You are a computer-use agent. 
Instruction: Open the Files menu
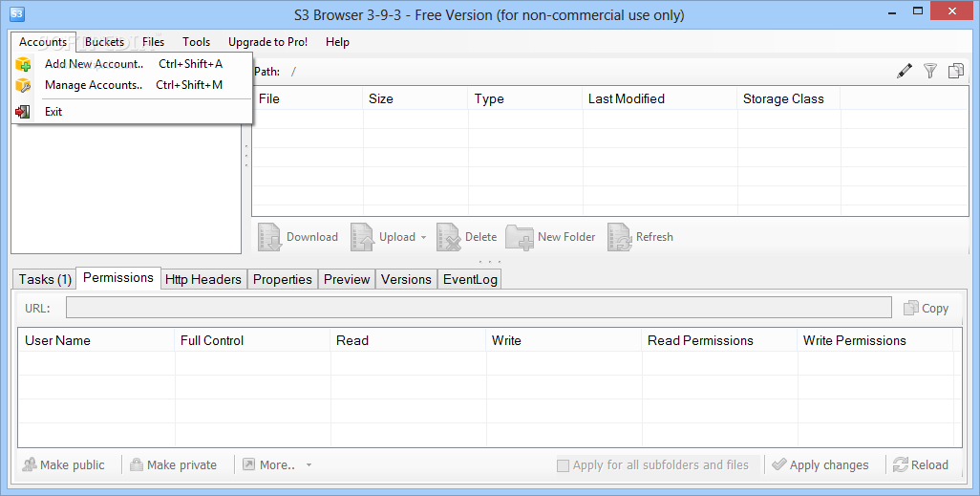click(153, 42)
